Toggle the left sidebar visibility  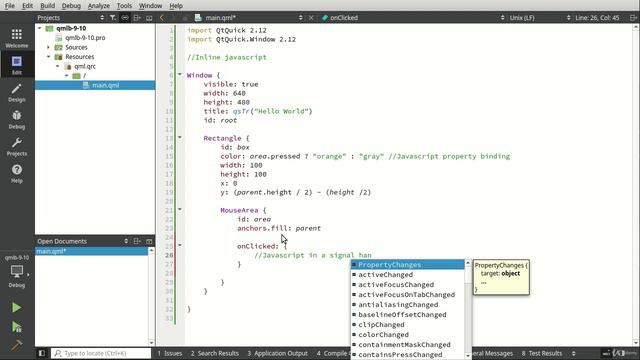tap(42, 353)
